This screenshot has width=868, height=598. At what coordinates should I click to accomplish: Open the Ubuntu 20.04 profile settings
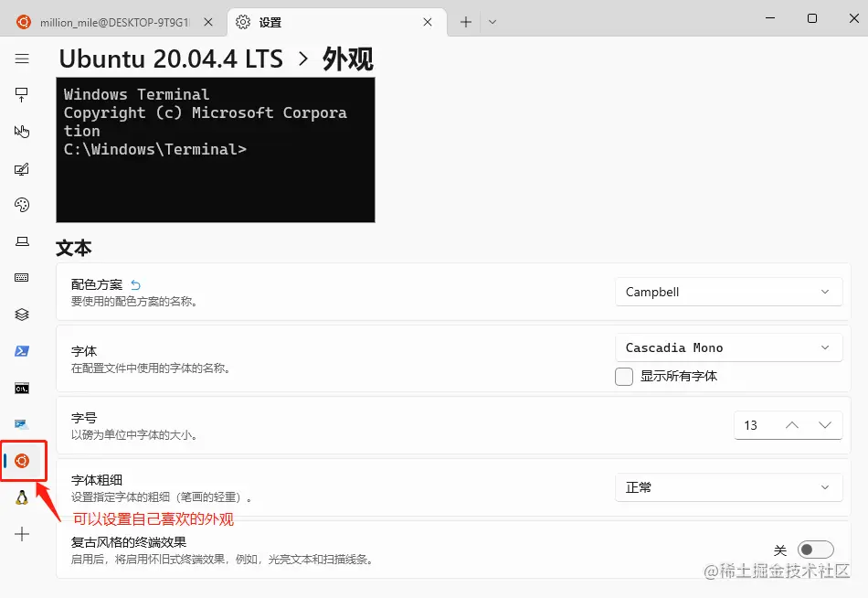(22, 461)
